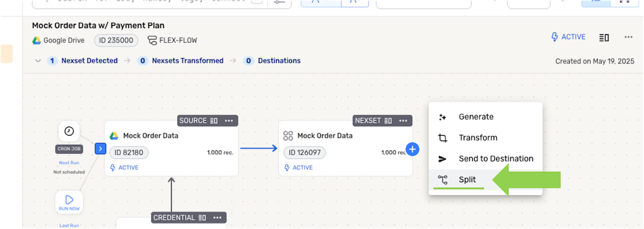Screen dimensions: 644x229
Task: Open the CREDENTIAL node more options menu
Action: 218,217
